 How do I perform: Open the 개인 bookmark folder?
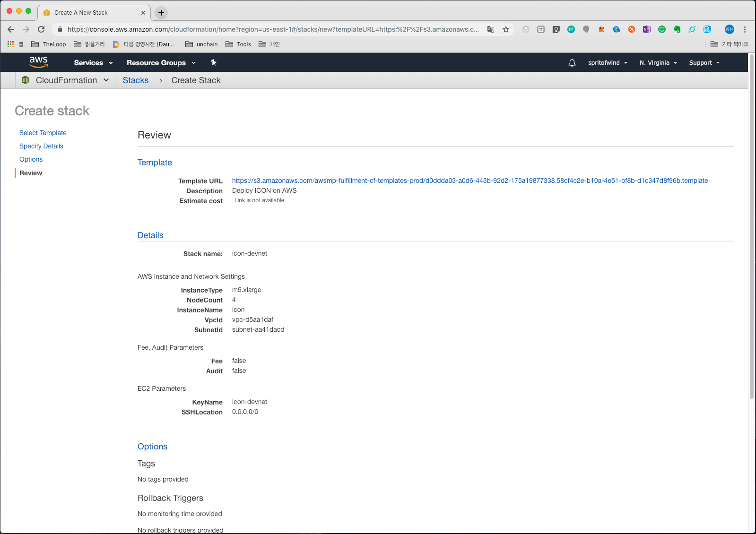[269, 44]
